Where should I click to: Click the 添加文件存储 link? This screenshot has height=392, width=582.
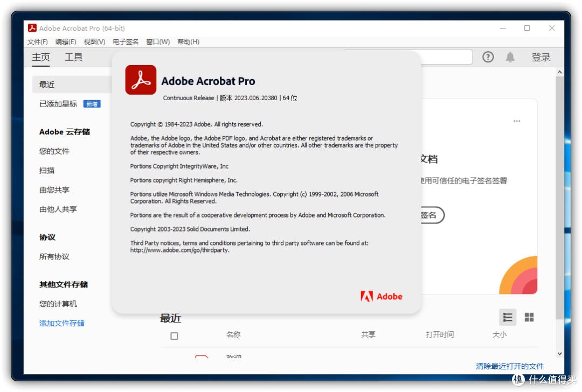(x=62, y=324)
